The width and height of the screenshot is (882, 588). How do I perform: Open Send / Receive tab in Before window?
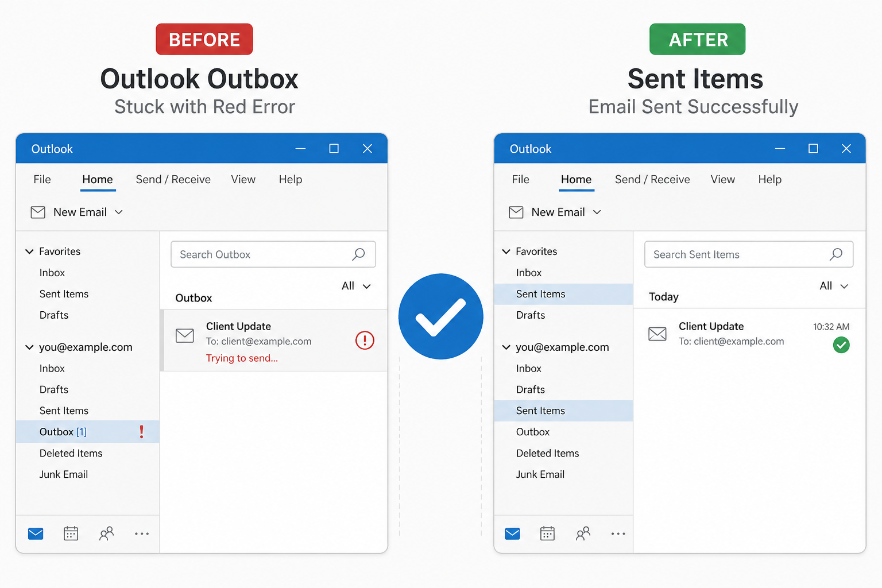pyautogui.click(x=173, y=180)
